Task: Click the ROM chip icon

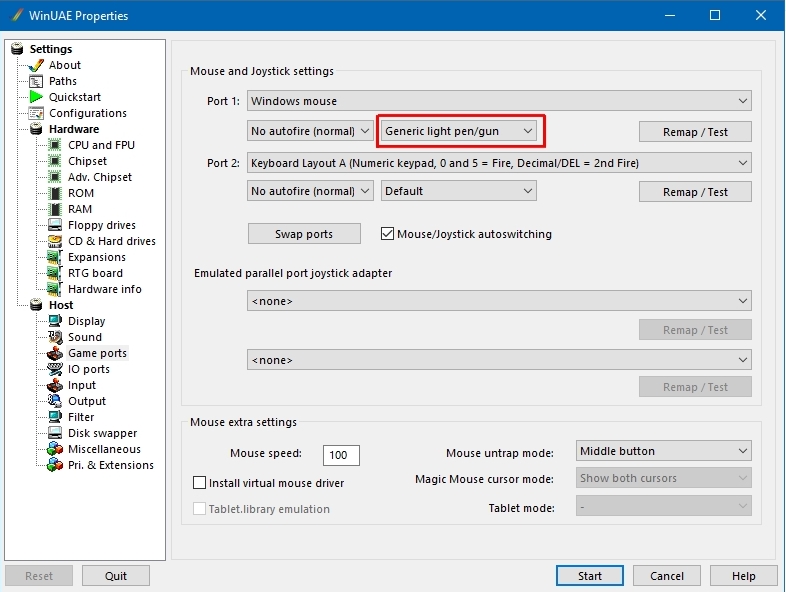Action: click(55, 193)
